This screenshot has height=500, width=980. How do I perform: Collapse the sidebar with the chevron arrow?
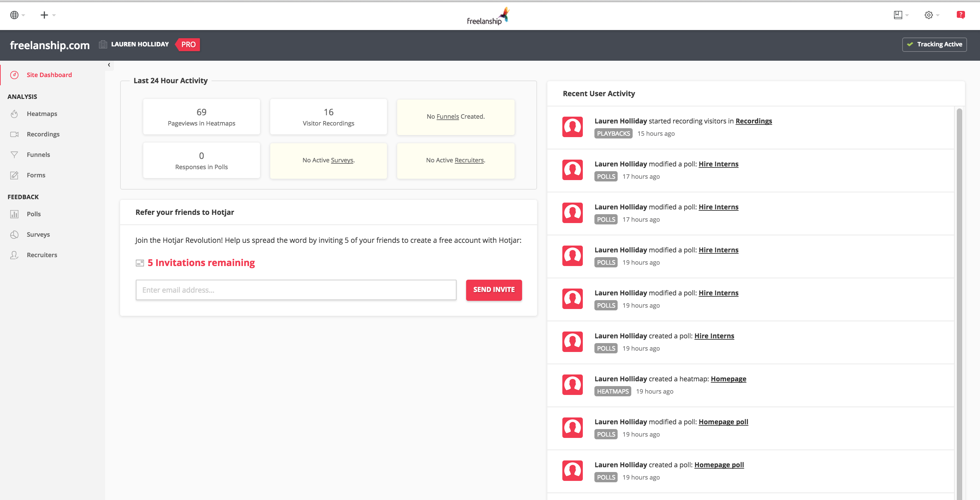pyautogui.click(x=109, y=65)
